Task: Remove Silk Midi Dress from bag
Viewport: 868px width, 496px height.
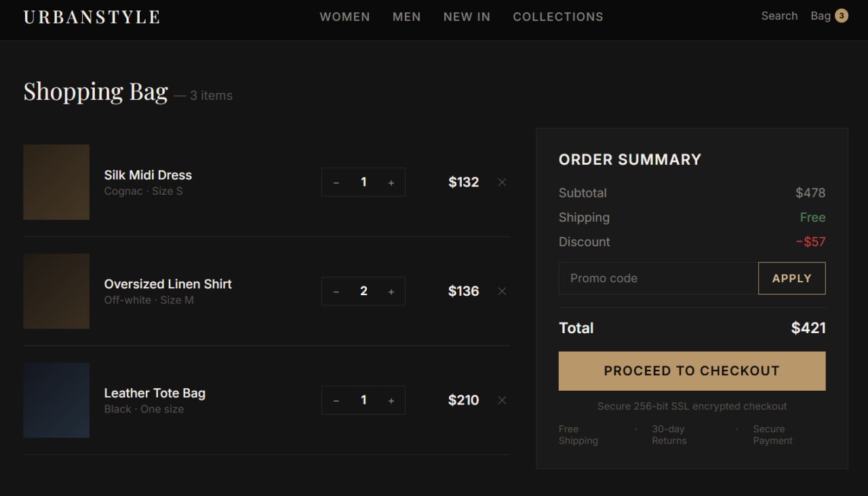Action: pyautogui.click(x=502, y=182)
